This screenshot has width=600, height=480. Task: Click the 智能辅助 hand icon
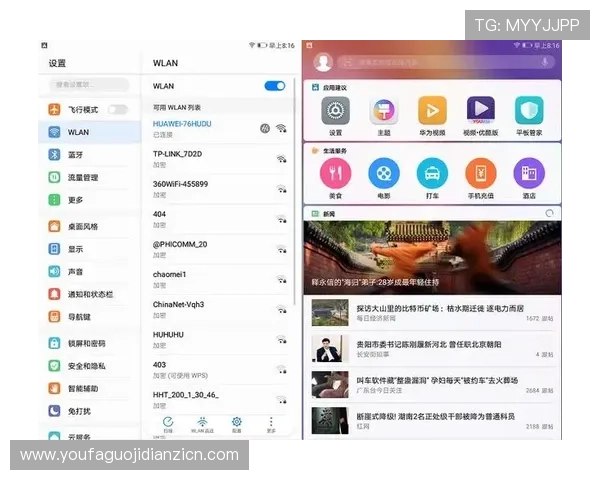[x=54, y=388]
